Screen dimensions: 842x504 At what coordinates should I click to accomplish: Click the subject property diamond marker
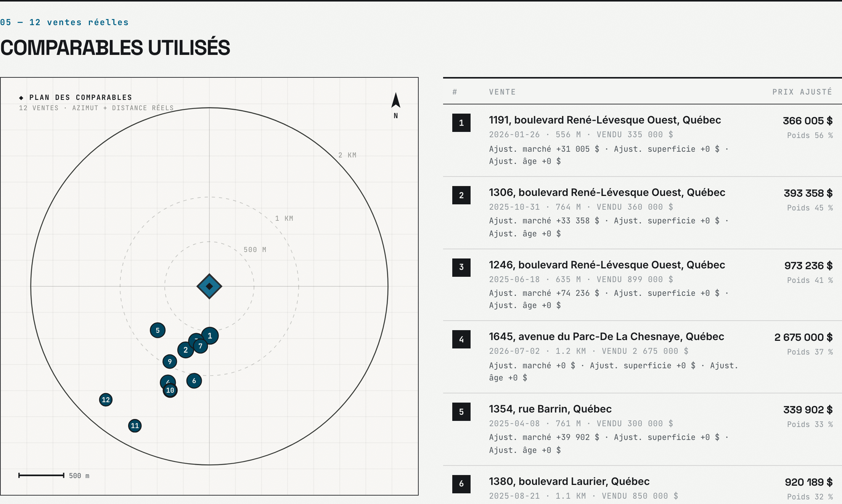[x=209, y=286]
